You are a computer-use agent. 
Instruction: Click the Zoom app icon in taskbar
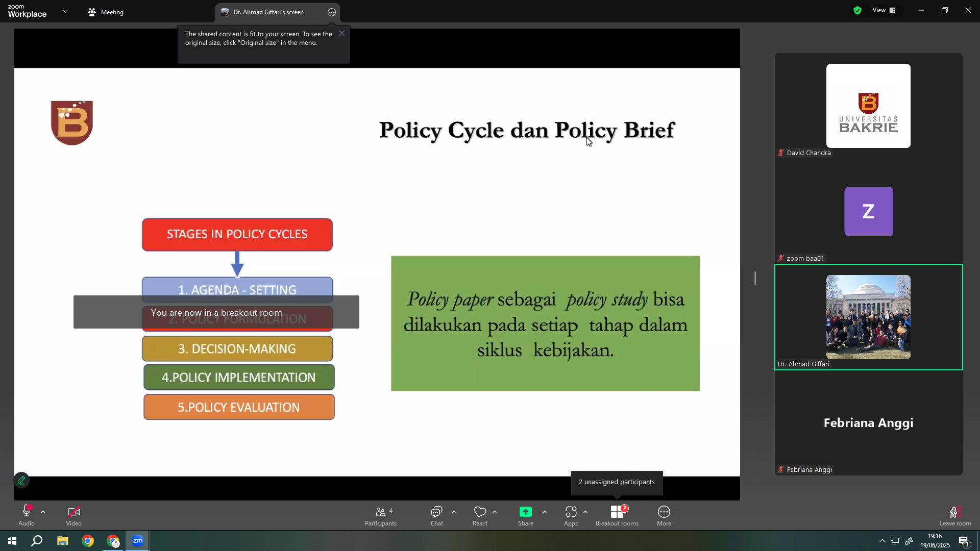[138, 541]
